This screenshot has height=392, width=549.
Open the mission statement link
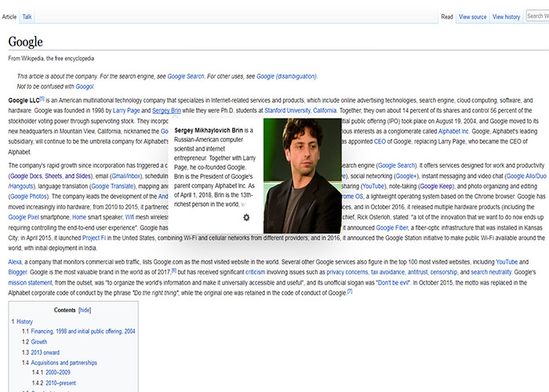tap(30, 282)
